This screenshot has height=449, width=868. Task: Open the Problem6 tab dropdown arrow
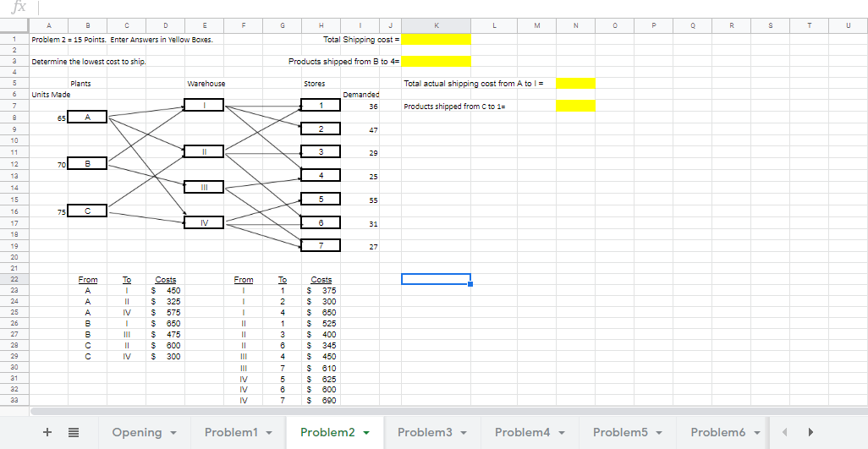(x=756, y=433)
